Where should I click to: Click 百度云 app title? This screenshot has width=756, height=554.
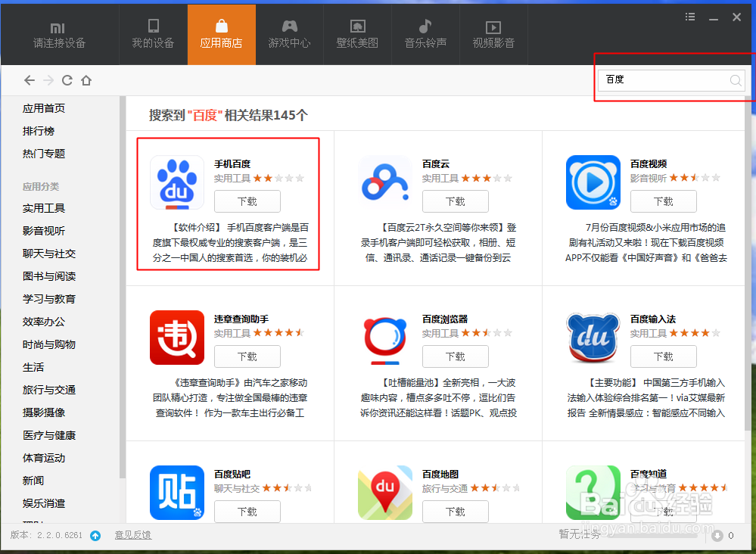[436, 164]
